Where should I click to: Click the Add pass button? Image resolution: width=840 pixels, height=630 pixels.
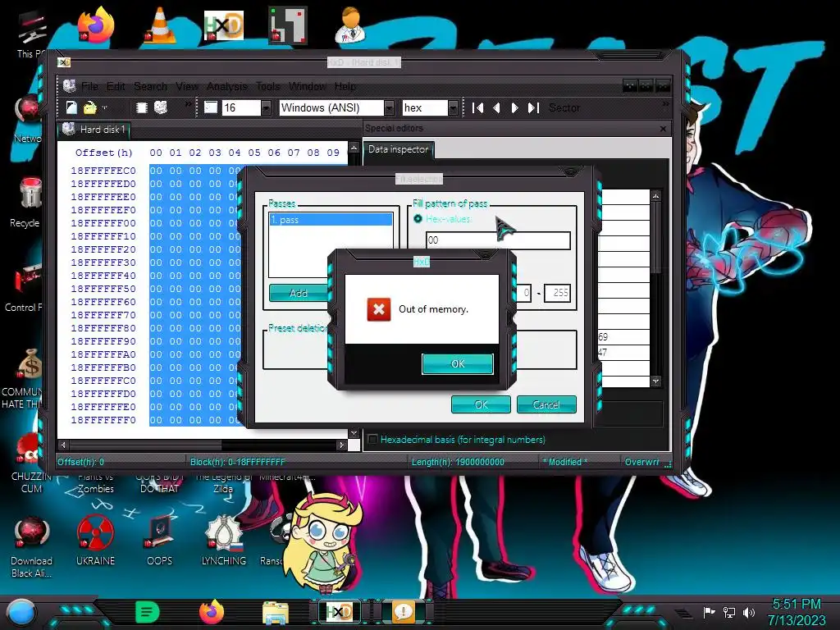click(299, 293)
